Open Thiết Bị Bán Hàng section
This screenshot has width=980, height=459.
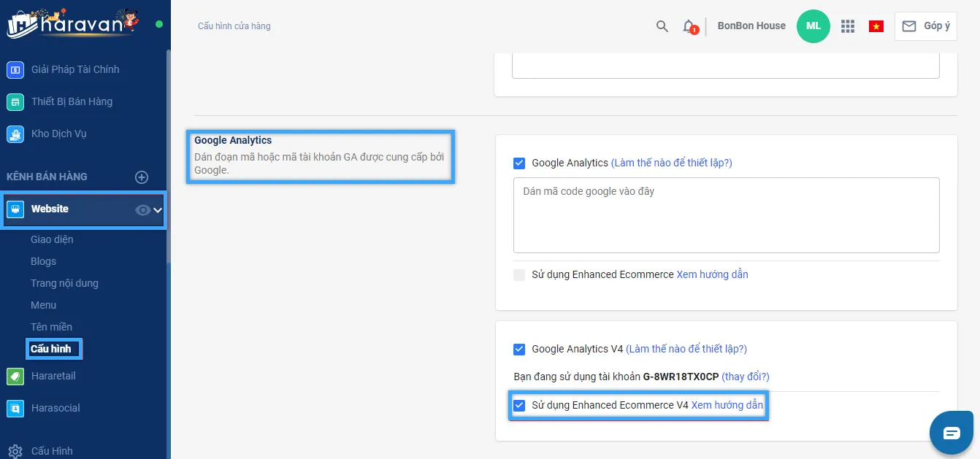pos(72,102)
